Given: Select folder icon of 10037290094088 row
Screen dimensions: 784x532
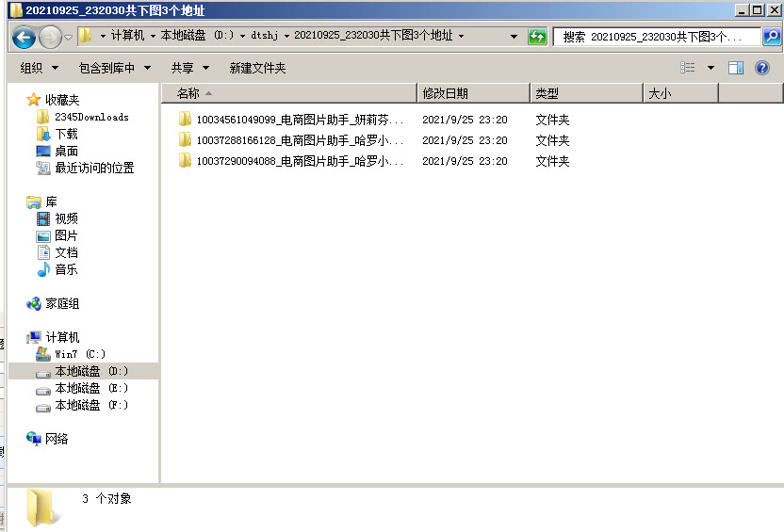Looking at the screenshot, I should 185,160.
